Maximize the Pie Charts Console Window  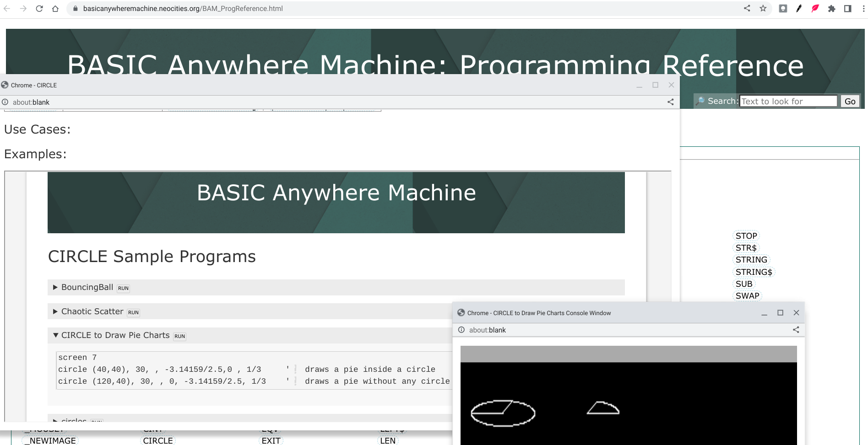(781, 313)
